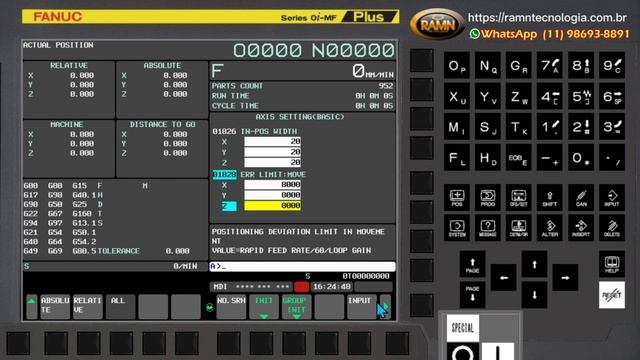The width and height of the screenshot is (640, 360).
Task: Click the CAN cancel key
Action: coord(581,198)
